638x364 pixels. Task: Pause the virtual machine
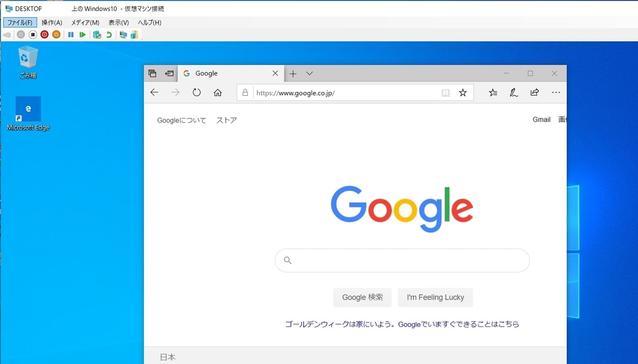(x=71, y=35)
